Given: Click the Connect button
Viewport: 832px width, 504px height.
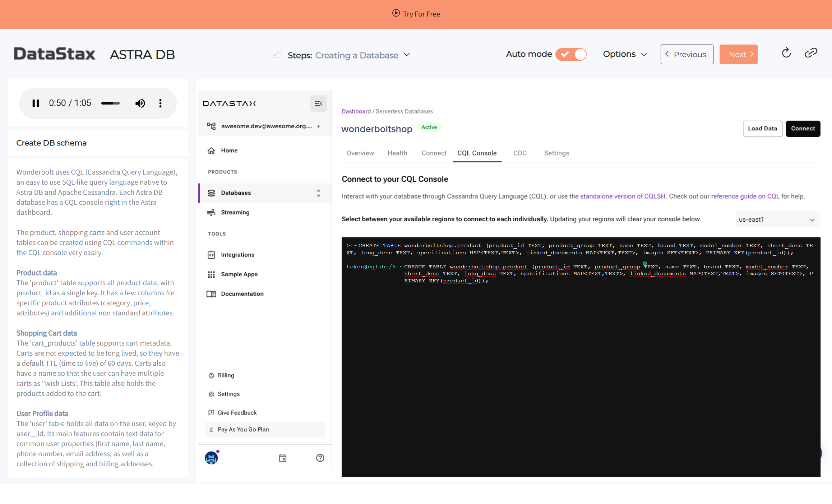Looking at the screenshot, I should click(803, 129).
